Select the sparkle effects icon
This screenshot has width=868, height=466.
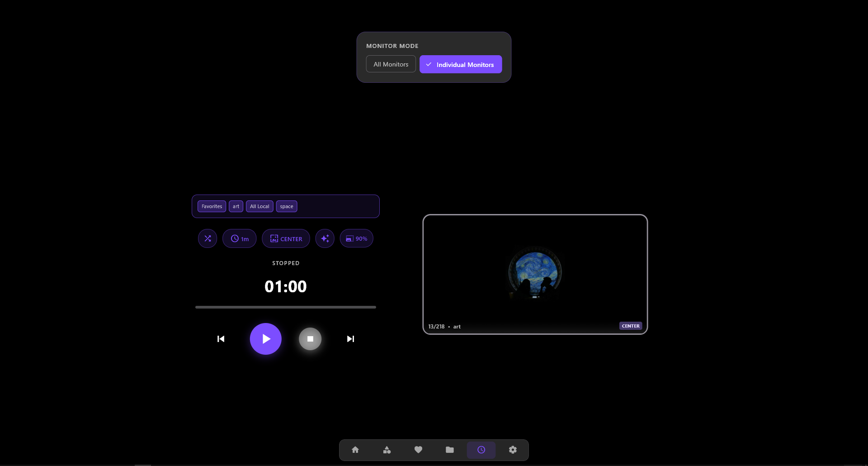(325, 238)
